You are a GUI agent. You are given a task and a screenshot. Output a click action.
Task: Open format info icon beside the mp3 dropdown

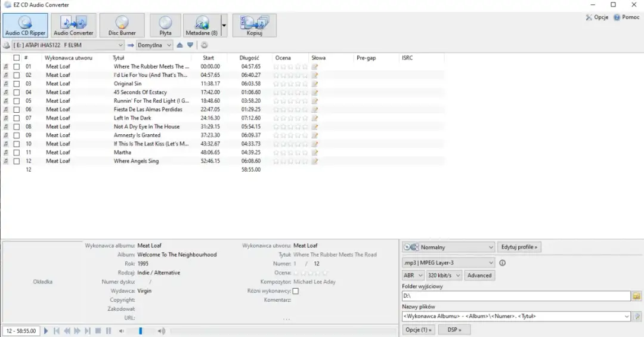[x=502, y=263]
